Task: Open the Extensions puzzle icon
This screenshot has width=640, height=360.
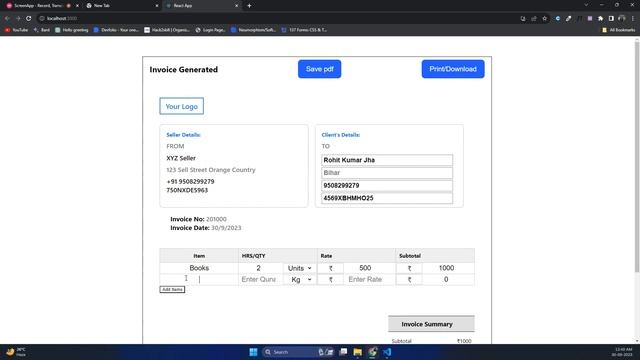Action: 600,18
